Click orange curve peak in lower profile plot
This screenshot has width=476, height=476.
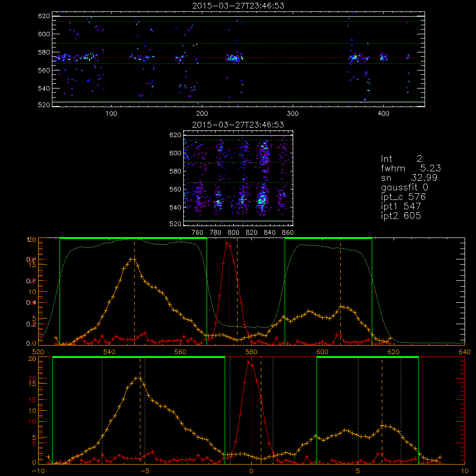(138, 378)
